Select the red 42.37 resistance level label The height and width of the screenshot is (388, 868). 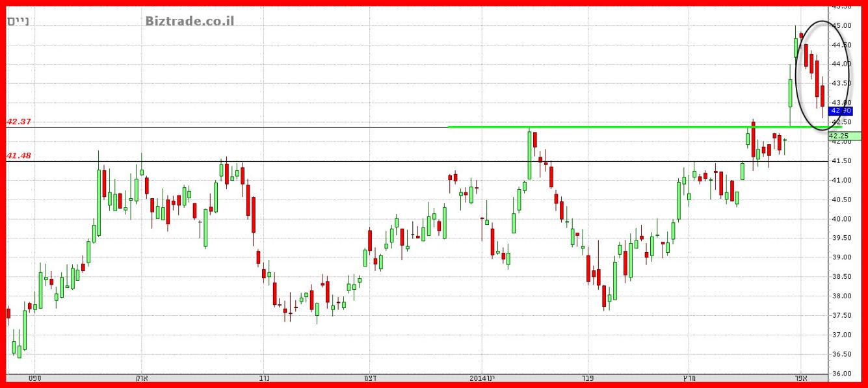click(x=19, y=122)
